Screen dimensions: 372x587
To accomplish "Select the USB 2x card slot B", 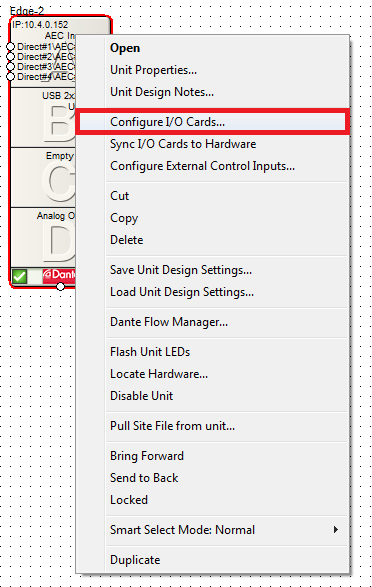I will tap(43, 118).
